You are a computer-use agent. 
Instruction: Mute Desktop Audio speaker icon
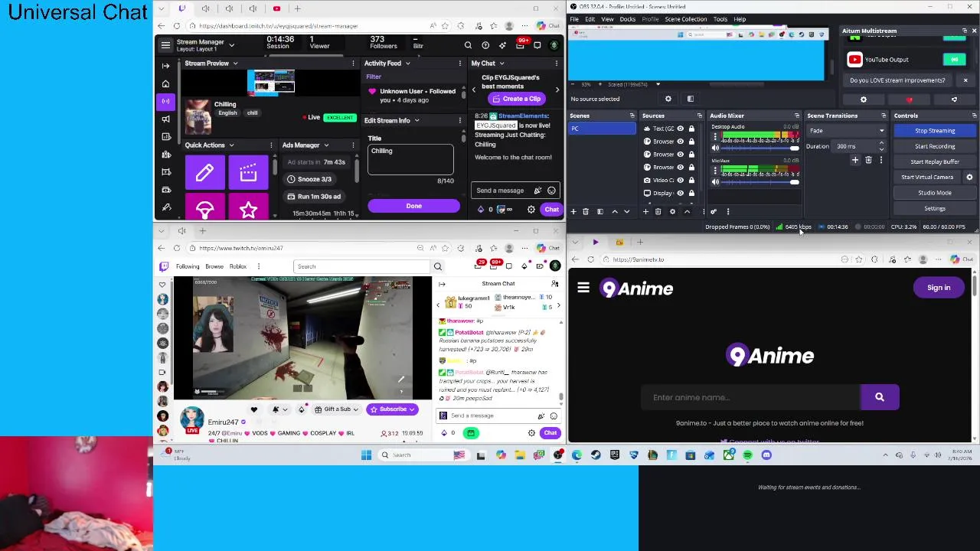click(x=716, y=148)
